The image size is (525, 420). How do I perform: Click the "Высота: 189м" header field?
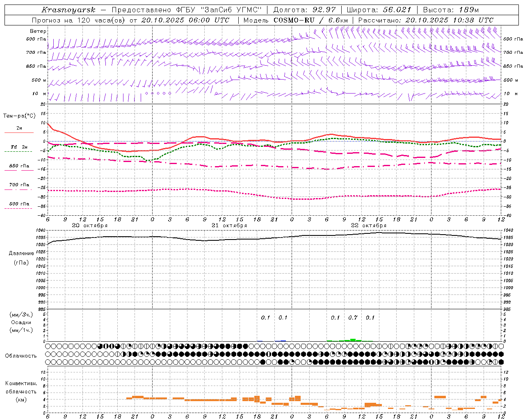tap(451, 10)
